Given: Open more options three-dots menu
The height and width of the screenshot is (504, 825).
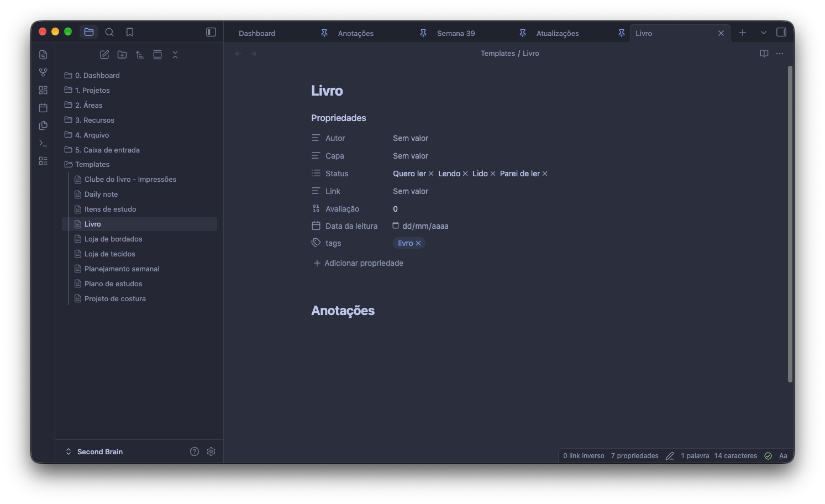Looking at the screenshot, I should tap(780, 54).
